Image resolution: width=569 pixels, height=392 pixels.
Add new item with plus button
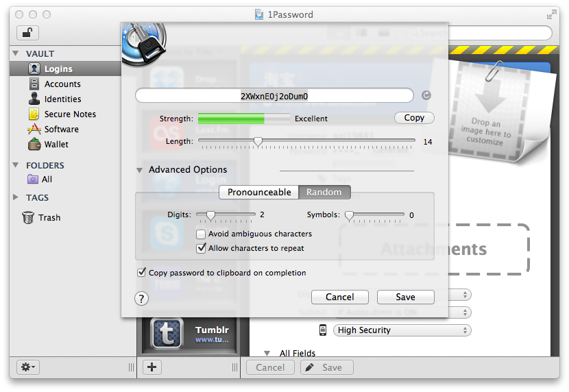tap(152, 367)
